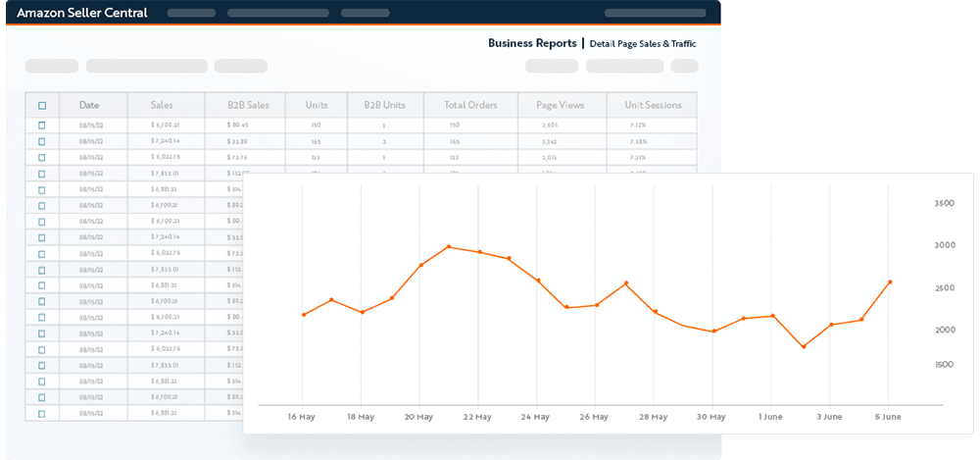Screen dimensions: 980x460
Task: Select the chart's highest peak data point
Action: tap(449, 246)
